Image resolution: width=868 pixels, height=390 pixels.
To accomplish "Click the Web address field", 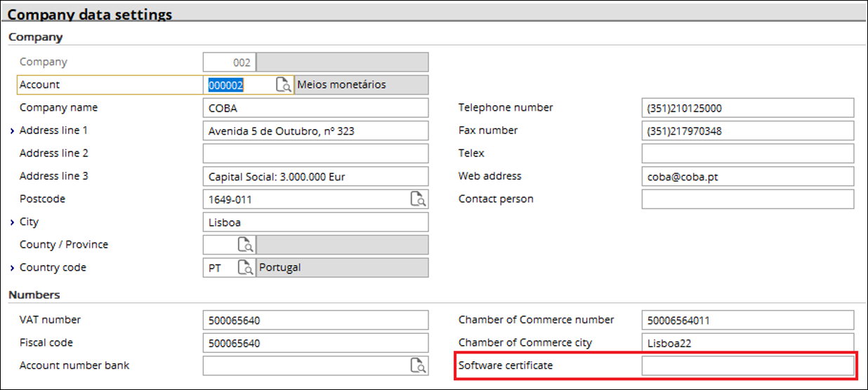I will (747, 177).
